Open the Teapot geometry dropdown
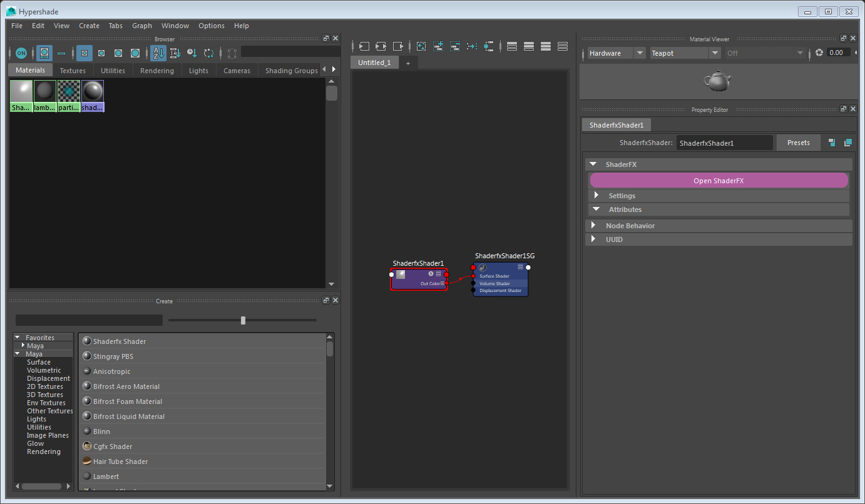865x504 pixels. (x=686, y=53)
